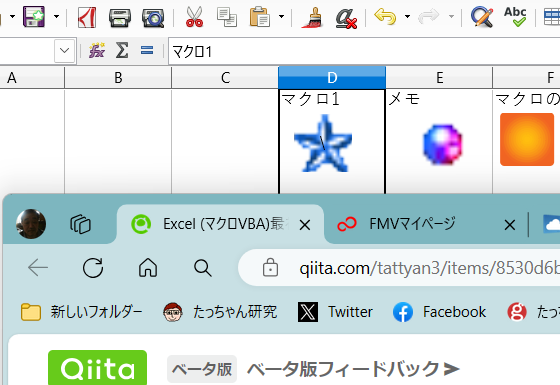Undo the last action
Image resolution: width=560 pixels, height=385 pixels.
coord(385,16)
